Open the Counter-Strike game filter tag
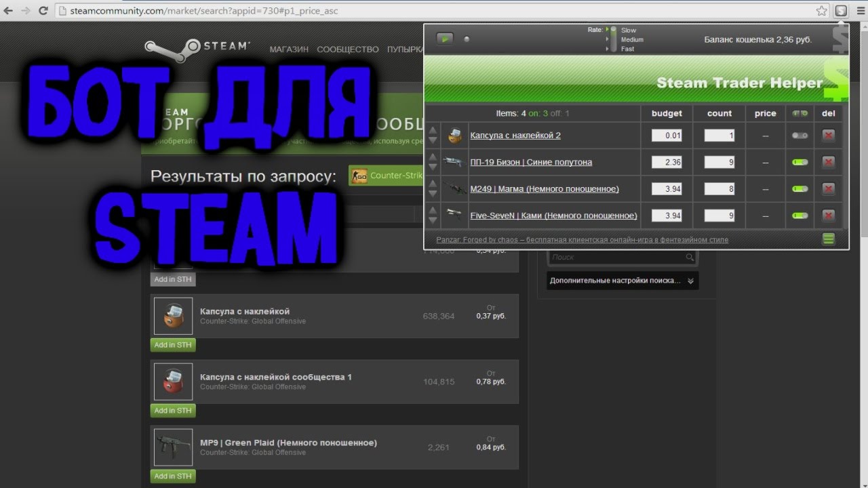 click(x=386, y=176)
